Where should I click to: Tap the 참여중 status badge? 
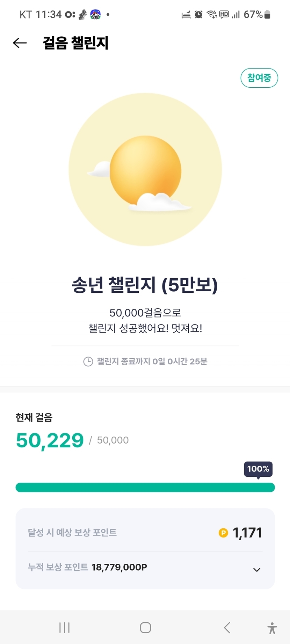[259, 78]
